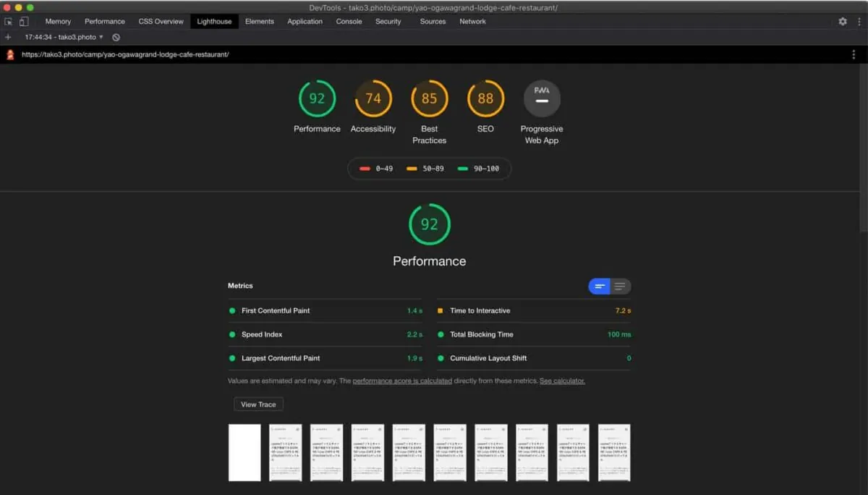The height and width of the screenshot is (495, 868).
Task: Jump to Accessibility score gauge 74
Action: click(x=373, y=98)
